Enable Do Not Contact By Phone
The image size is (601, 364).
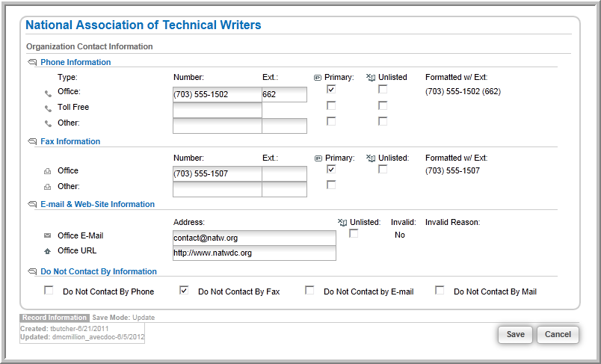click(49, 290)
